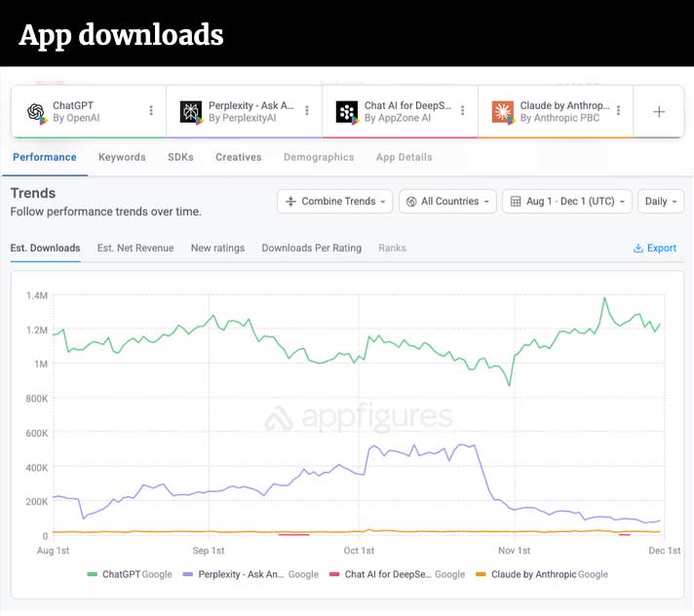Click the Export download icon
The height and width of the screenshot is (616, 694).
pyautogui.click(x=638, y=249)
